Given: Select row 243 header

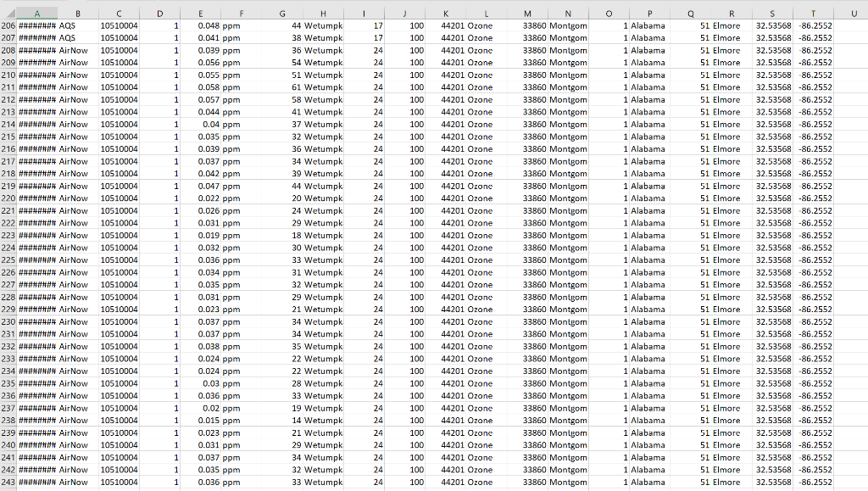Looking at the screenshot, I should pos(8,483).
